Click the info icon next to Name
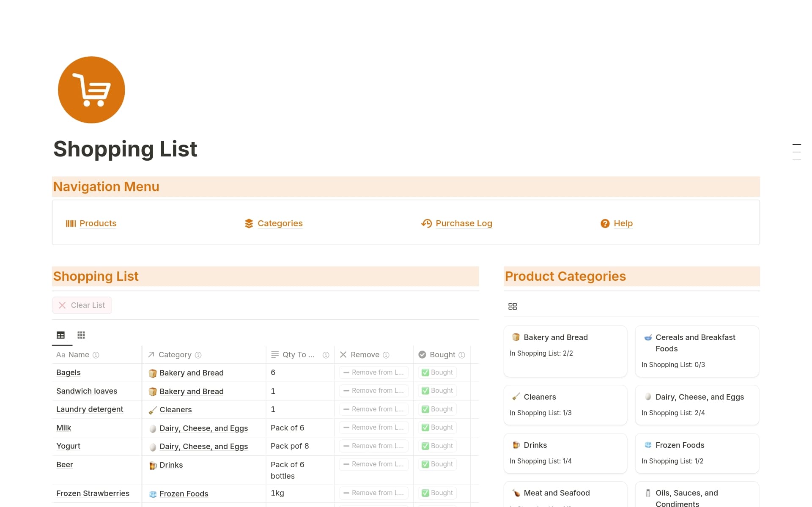Viewport: 812px width, 507px height. pos(96,355)
